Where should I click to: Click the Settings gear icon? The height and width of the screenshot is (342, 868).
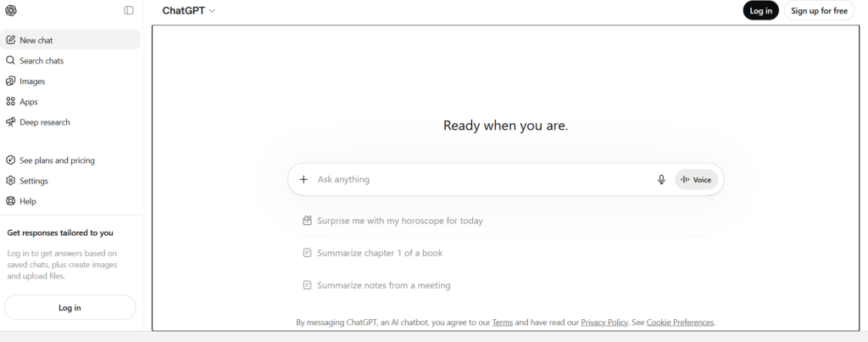tap(10, 181)
